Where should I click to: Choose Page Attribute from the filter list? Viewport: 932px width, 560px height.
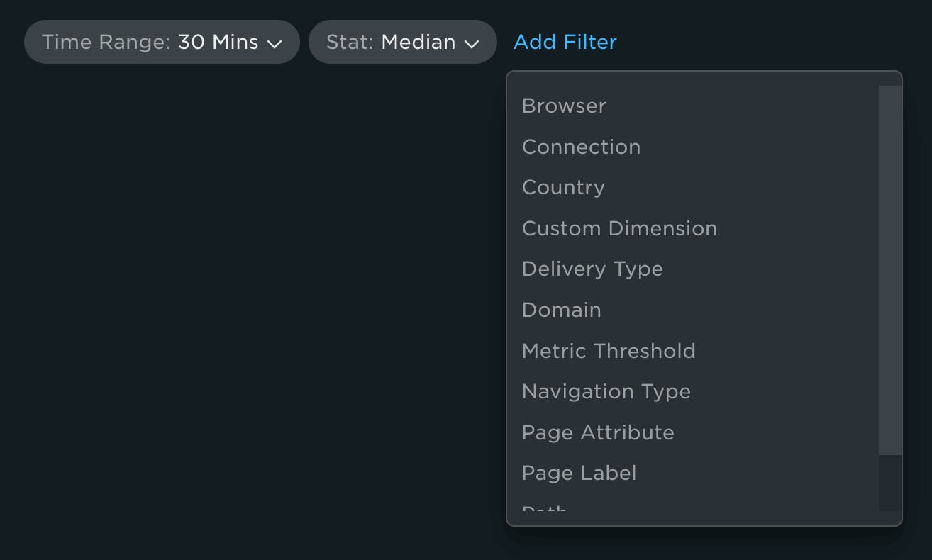click(x=598, y=432)
